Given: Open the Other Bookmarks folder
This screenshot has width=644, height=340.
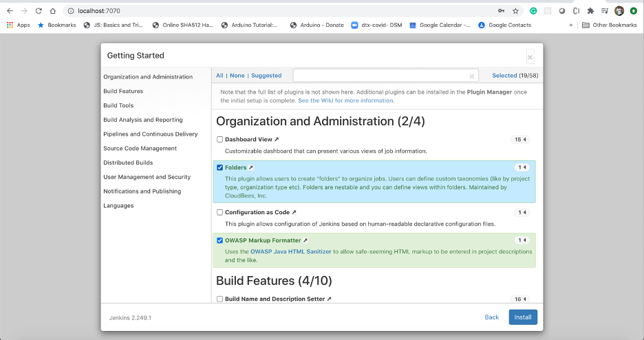Looking at the screenshot, I should tap(610, 25).
